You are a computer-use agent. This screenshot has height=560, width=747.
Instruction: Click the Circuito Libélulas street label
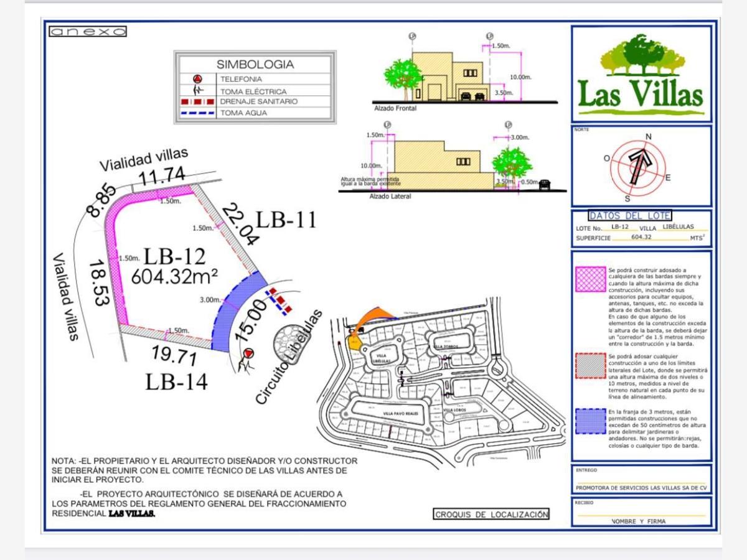coord(289,357)
